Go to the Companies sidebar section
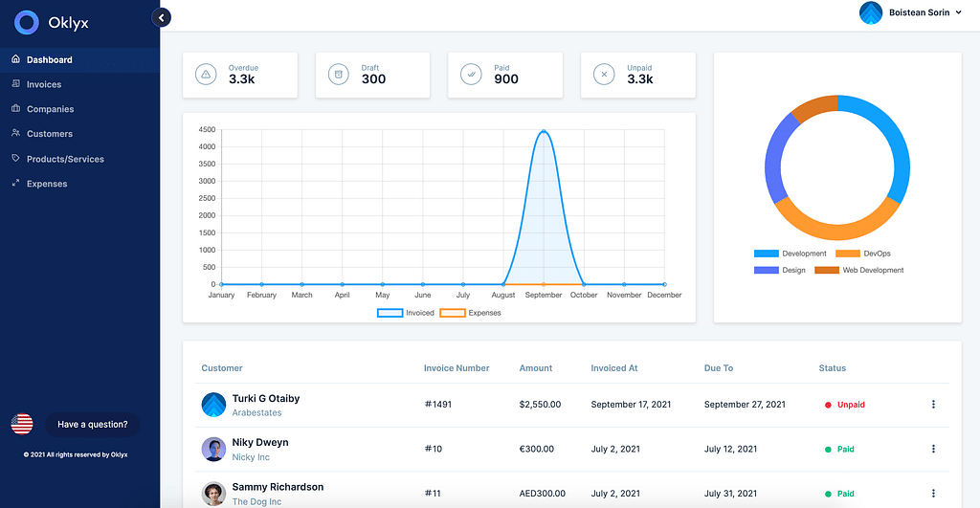Image resolution: width=980 pixels, height=508 pixels. coord(50,109)
